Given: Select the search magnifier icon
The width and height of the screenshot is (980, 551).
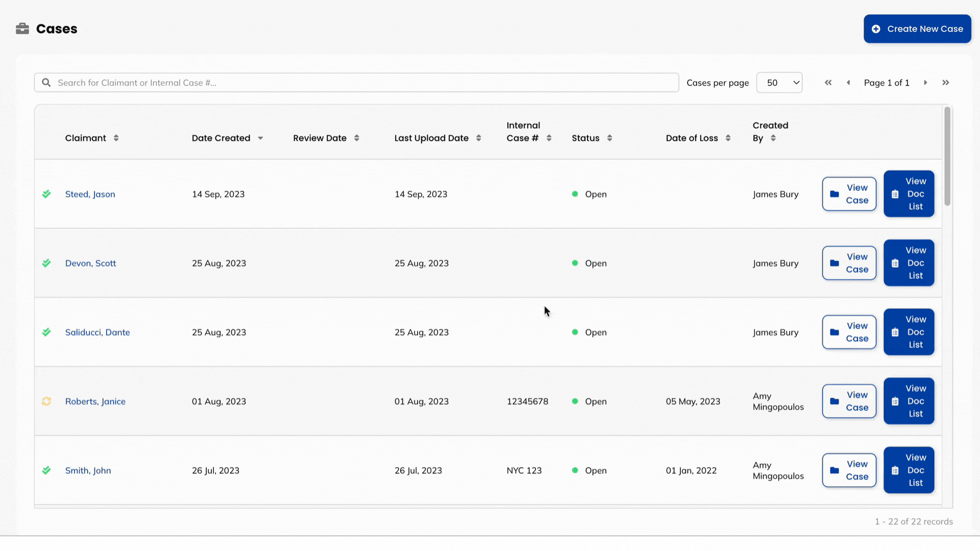Looking at the screenshot, I should coord(46,82).
